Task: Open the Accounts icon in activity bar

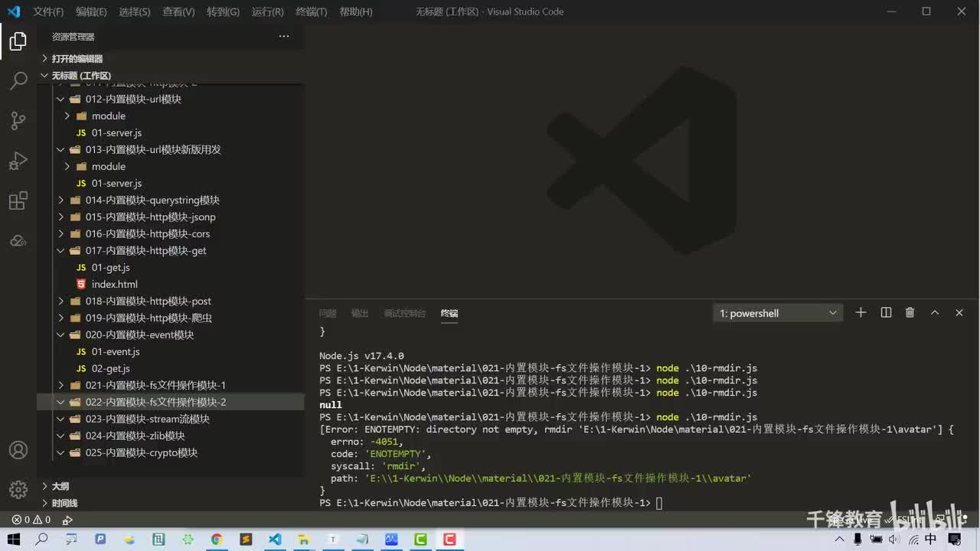Action: pos(18,450)
